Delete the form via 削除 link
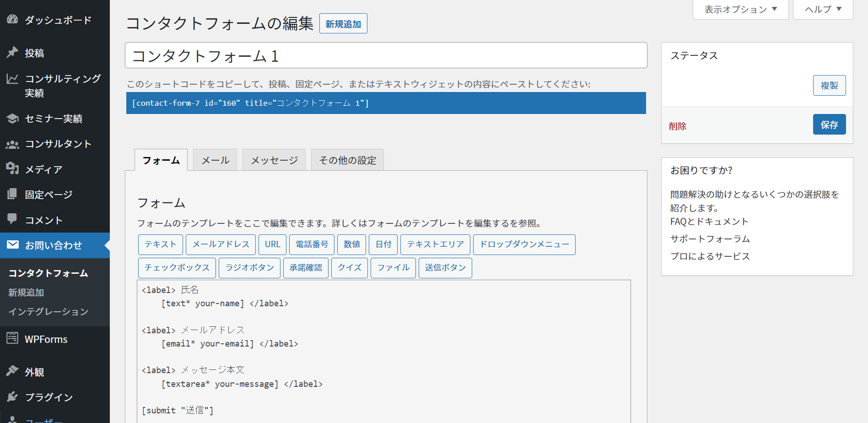 pos(677,125)
